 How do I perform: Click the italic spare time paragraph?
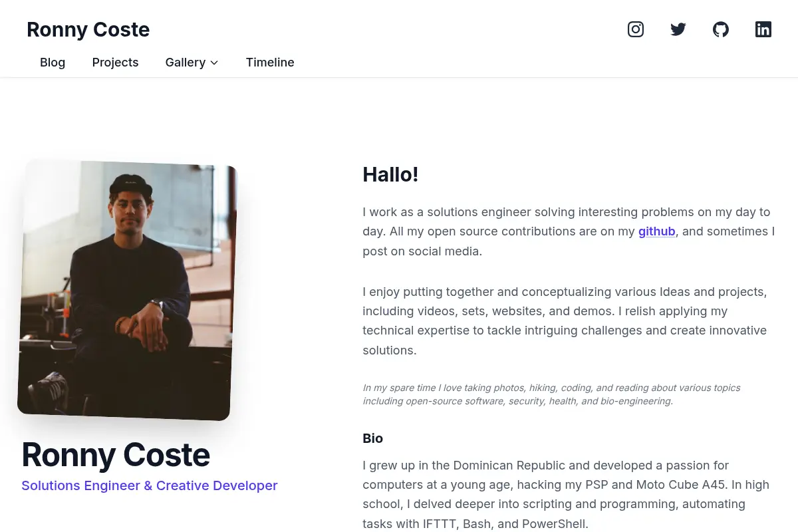pos(551,394)
